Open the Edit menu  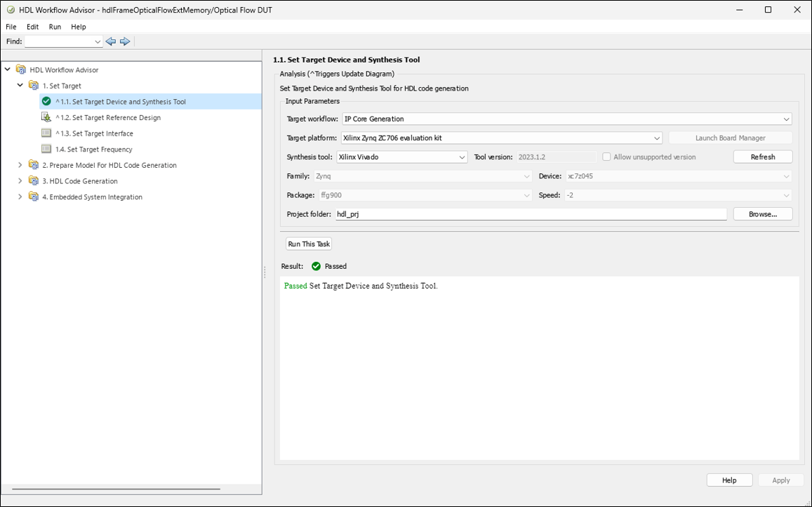(x=32, y=27)
